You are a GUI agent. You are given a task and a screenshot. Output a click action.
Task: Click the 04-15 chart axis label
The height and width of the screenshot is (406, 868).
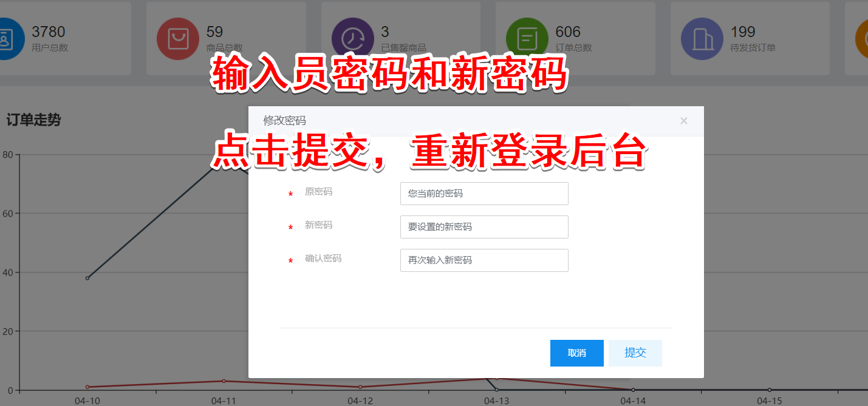pos(770,401)
